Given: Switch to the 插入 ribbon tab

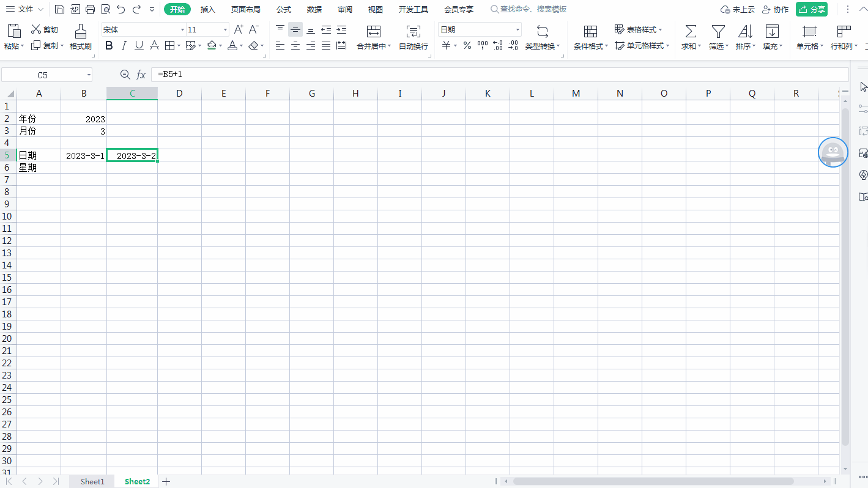Looking at the screenshot, I should tap(208, 9).
